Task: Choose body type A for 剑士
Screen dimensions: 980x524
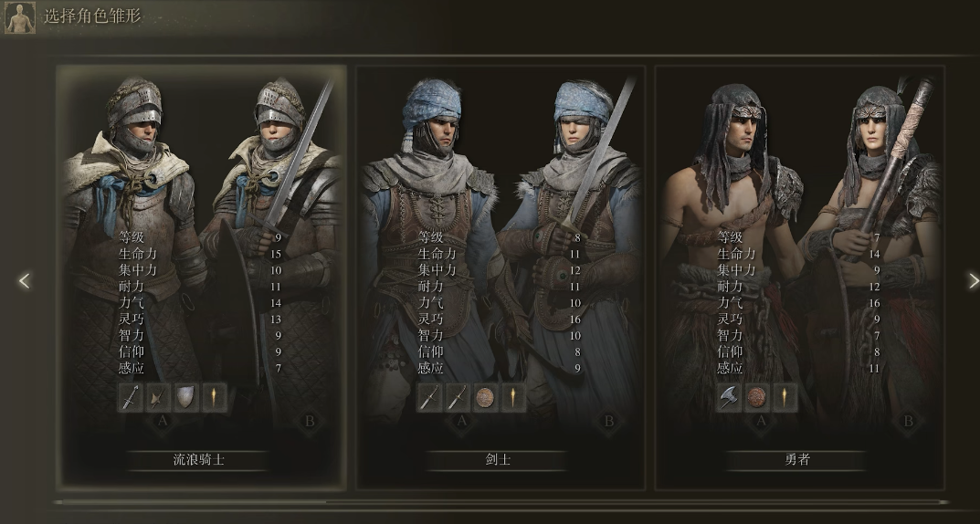Action: [461, 421]
